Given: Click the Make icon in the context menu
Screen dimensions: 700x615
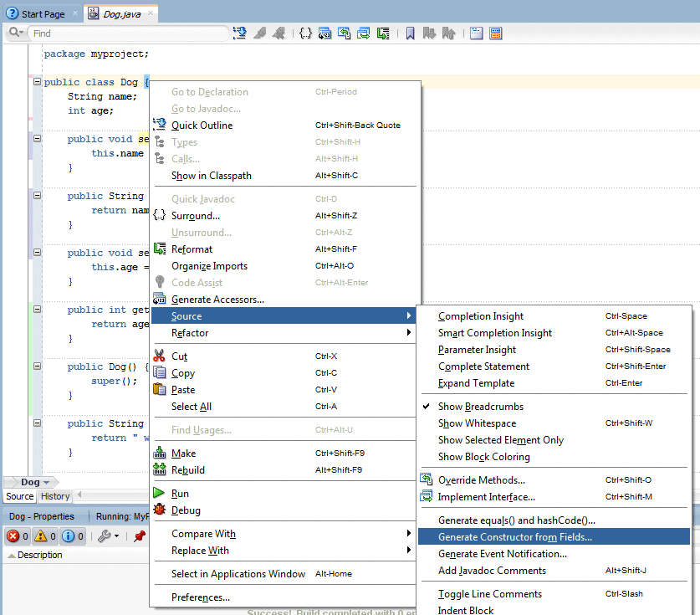Looking at the screenshot, I should [159, 453].
